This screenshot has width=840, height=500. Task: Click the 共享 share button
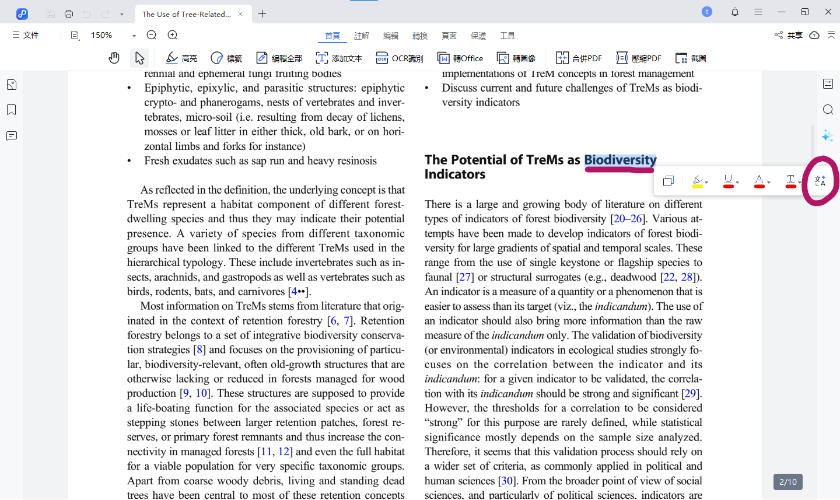pyautogui.click(x=789, y=35)
